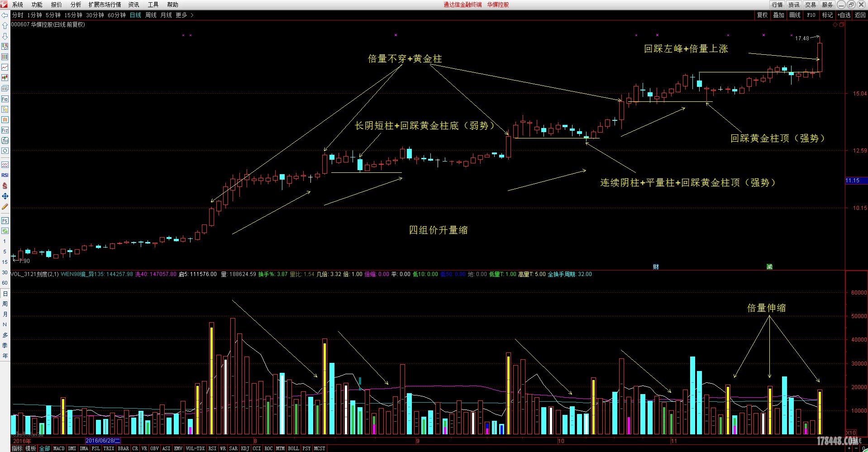868x452 pixels.
Task: Select the 15 minute shortcut in sidebar
Action: (x=5, y=262)
